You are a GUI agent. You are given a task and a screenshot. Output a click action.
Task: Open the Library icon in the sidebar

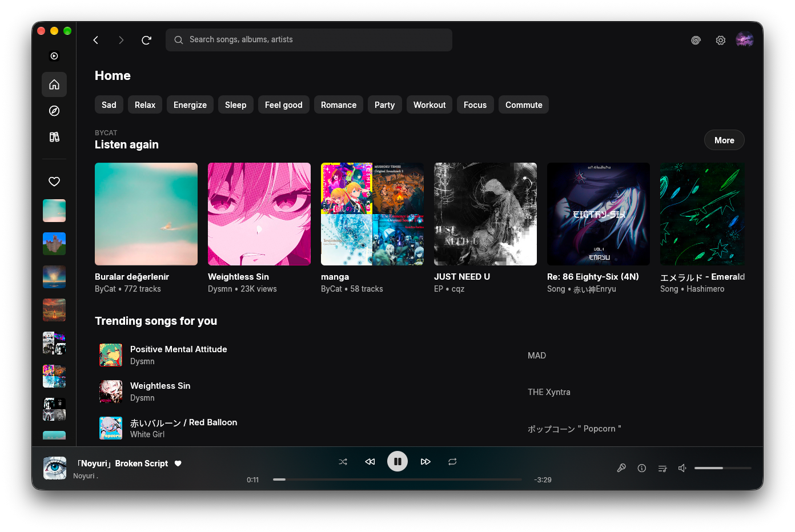pyautogui.click(x=54, y=137)
